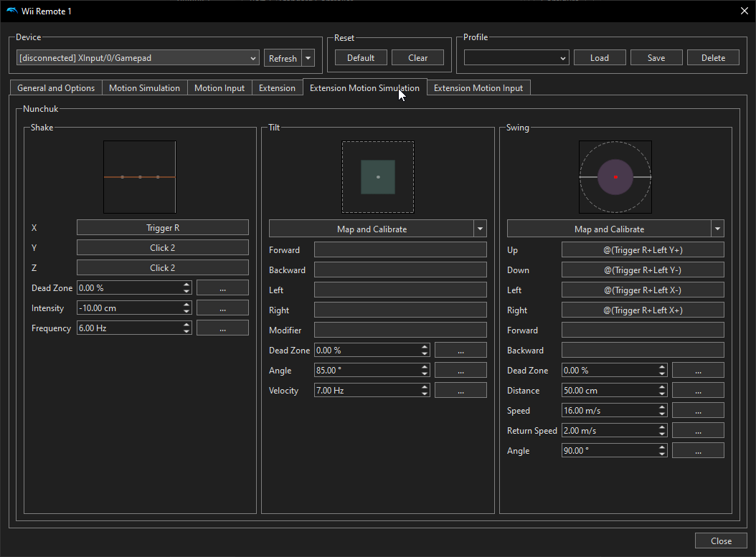
Task: Click Shake Z mapping Click 2
Action: (163, 268)
